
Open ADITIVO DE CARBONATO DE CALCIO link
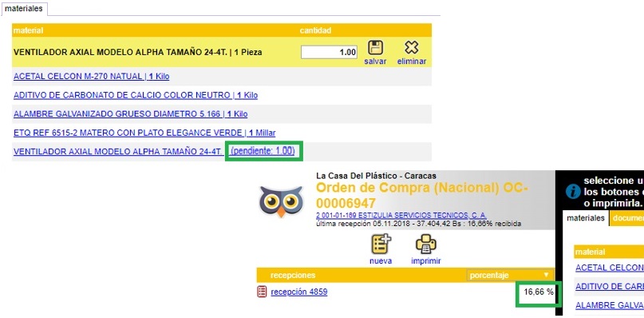(x=136, y=95)
